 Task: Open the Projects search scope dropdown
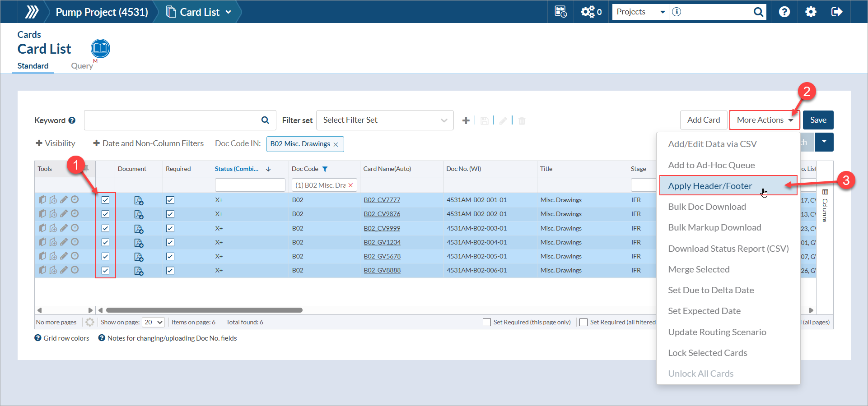pos(640,12)
